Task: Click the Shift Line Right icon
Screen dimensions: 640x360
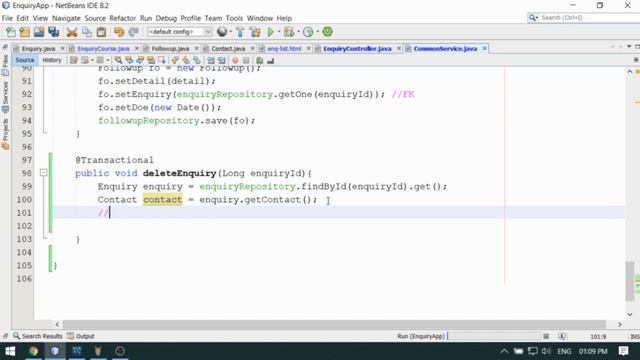Action: pyautogui.click(x=222, y=60)
